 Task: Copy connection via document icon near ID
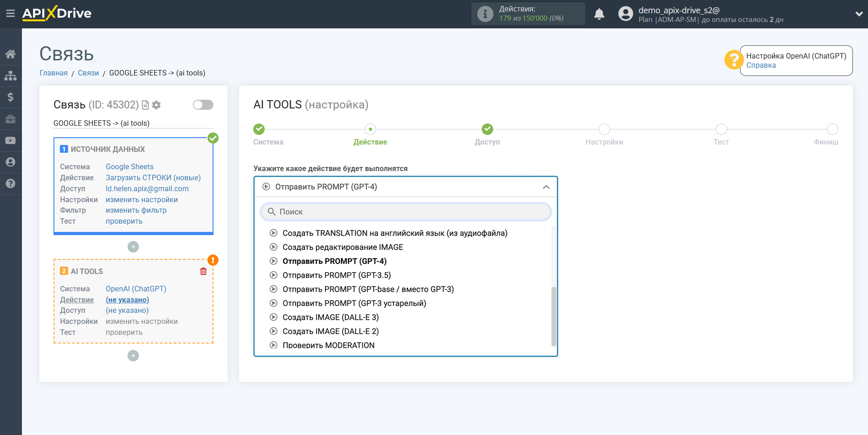pos(145,105)
